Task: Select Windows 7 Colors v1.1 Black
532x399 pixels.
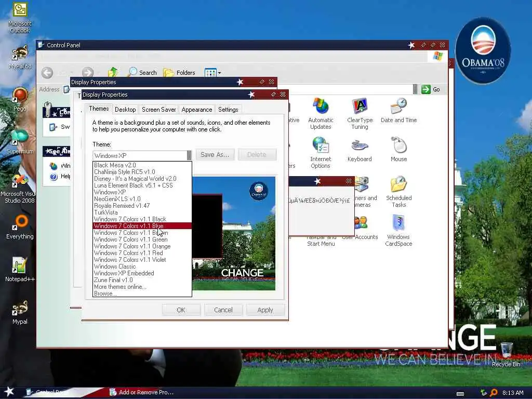Action: (x=142, y=219)
